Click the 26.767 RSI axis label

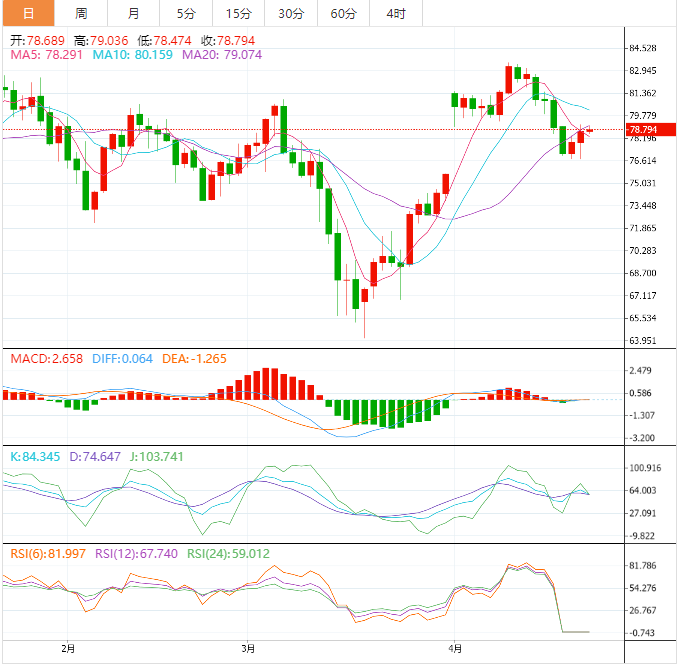click(643, 610)
